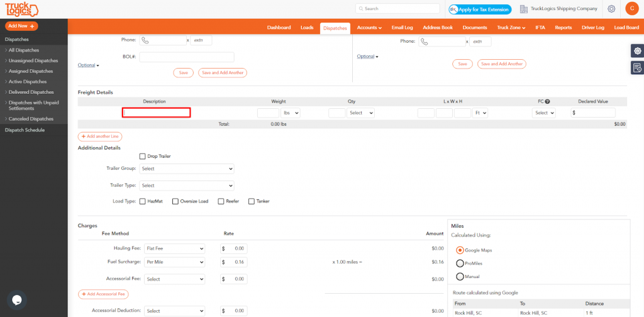Open Fuel Surcharge method dropdown
The width and height of the screenshot is (644, 317).
[x=174, y=262]
